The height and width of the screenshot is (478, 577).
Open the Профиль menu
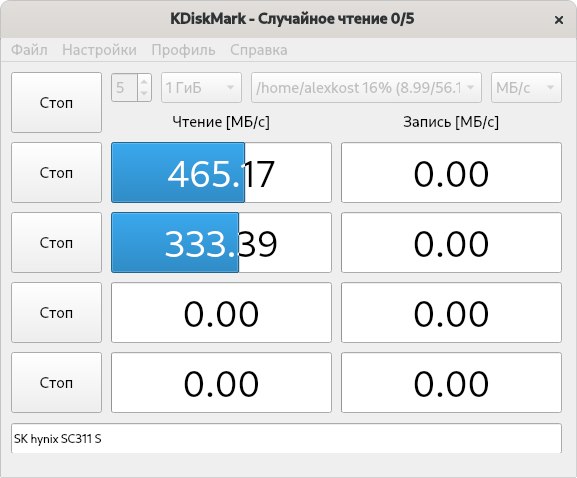click(x=183, y=50)
